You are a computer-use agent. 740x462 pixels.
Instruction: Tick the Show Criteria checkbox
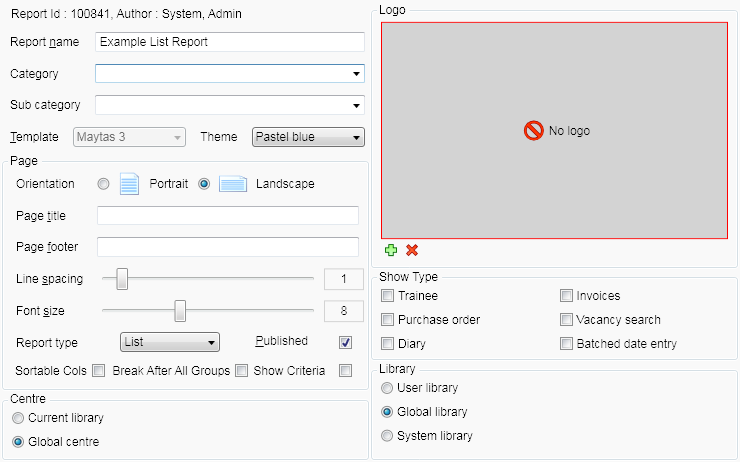click(345, 371)
